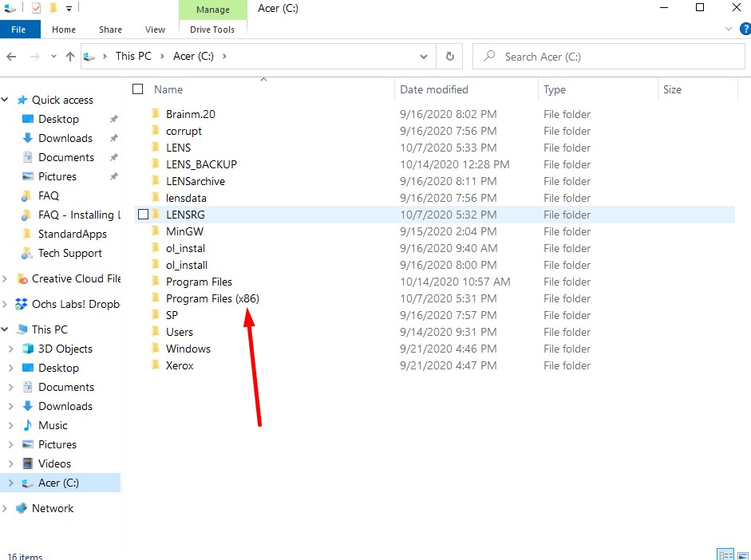Click the Dropbox icon in navigation pane
The width and height of the screenshot is (751, 560).
21,304
